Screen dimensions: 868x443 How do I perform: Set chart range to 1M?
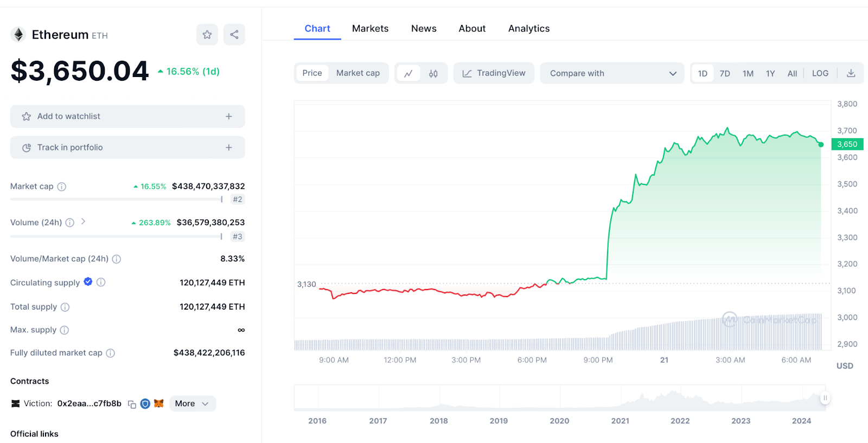tap(748, 73)
